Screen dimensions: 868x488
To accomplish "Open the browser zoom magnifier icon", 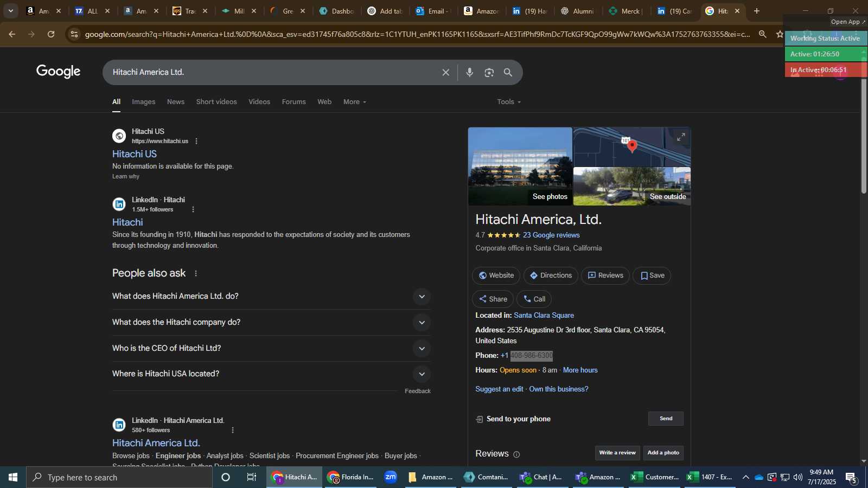I will 762,34.
